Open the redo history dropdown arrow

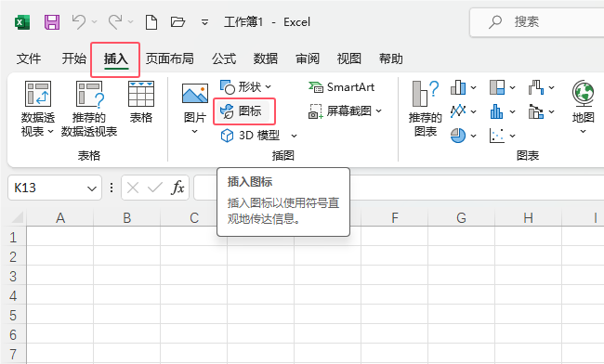[x=131, y=22]
